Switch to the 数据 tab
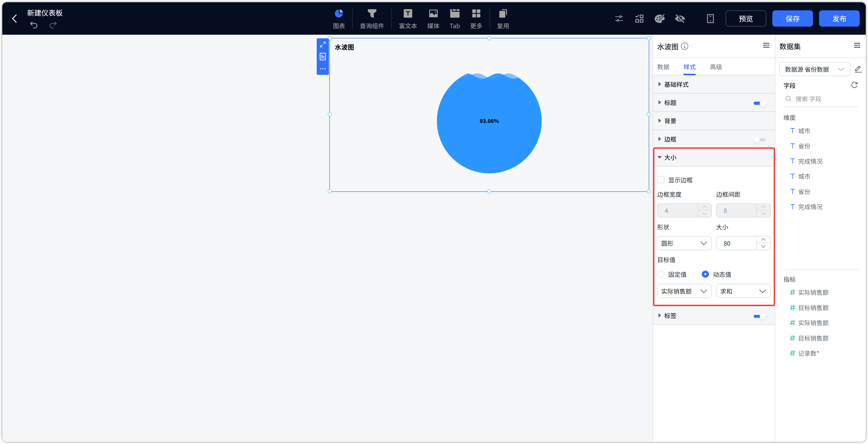Image resolution: width=868 pixels, height=444 pixels. tap(663, 67)
